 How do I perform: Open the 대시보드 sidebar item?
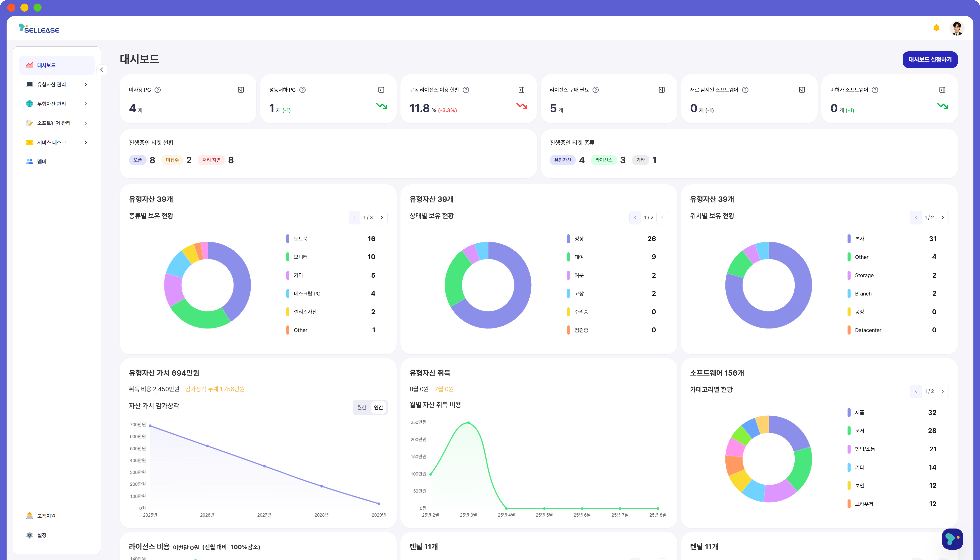tap(57, 65)
